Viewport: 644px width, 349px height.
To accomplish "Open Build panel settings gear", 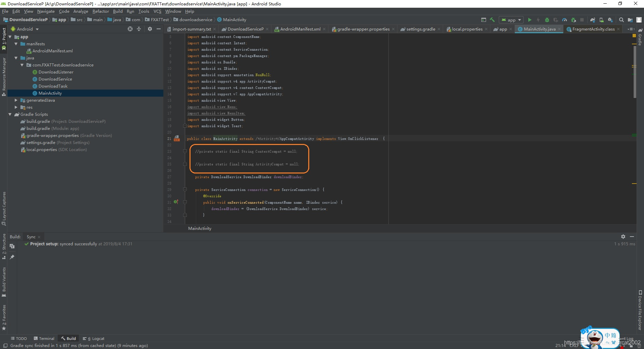I will pyautogui.click(x=623, y=237).
